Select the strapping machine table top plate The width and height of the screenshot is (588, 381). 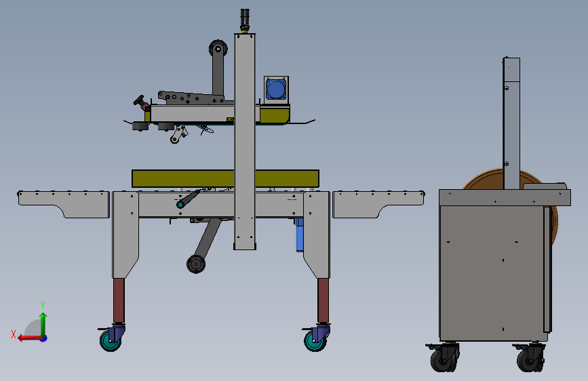pyautogui.click(x=505, y=198)
